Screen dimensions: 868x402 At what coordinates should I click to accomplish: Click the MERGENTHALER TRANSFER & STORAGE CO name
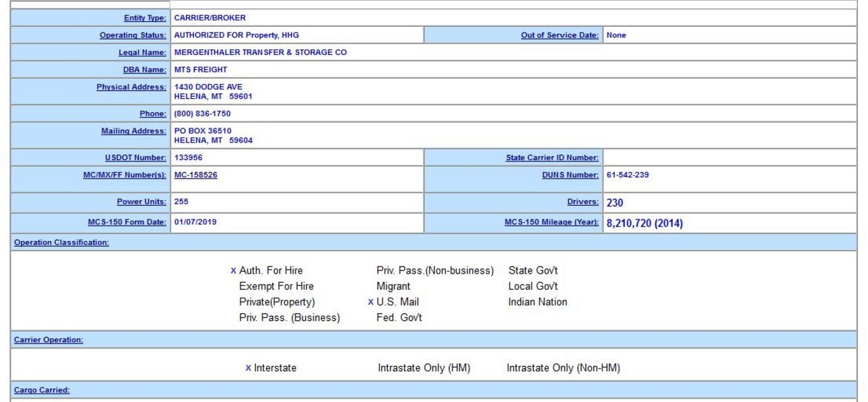pos(260,52)
